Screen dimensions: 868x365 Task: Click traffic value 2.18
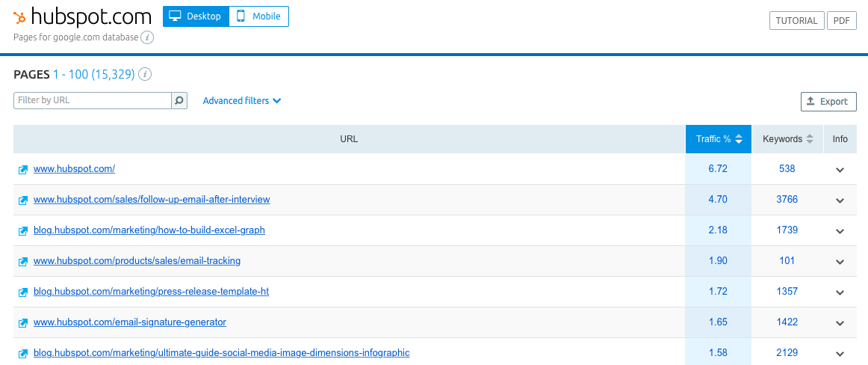718,230
